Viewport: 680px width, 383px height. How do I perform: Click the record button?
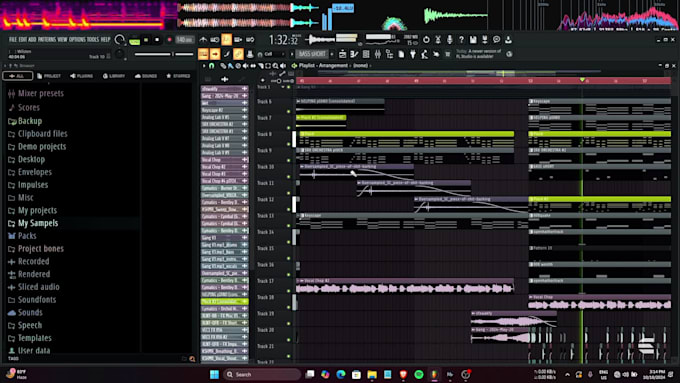(169, 40)
